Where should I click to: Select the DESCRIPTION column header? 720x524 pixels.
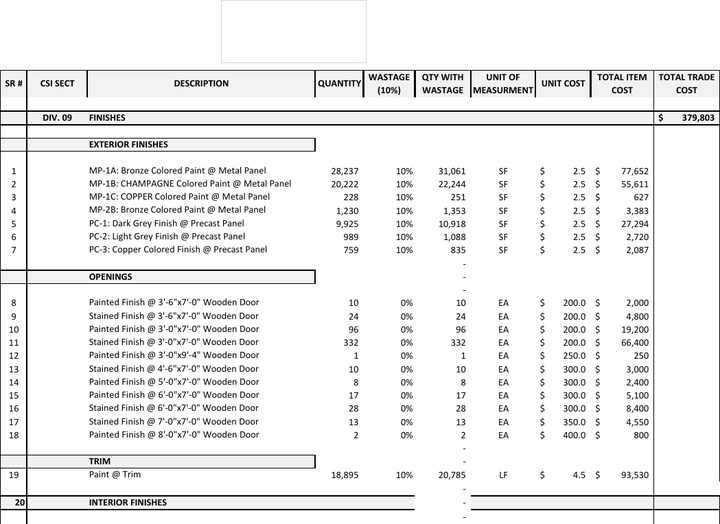[201, 84]
